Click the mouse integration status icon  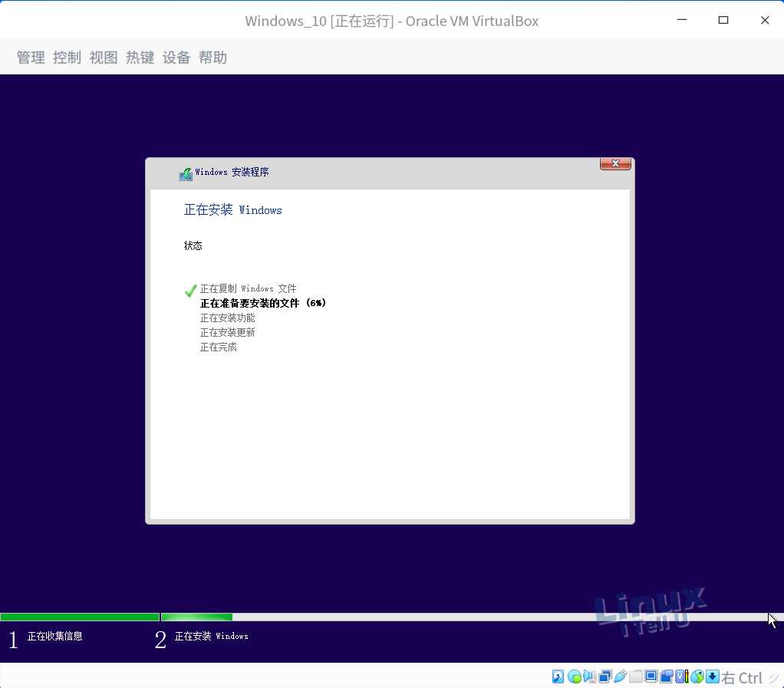tap(697, 676)
